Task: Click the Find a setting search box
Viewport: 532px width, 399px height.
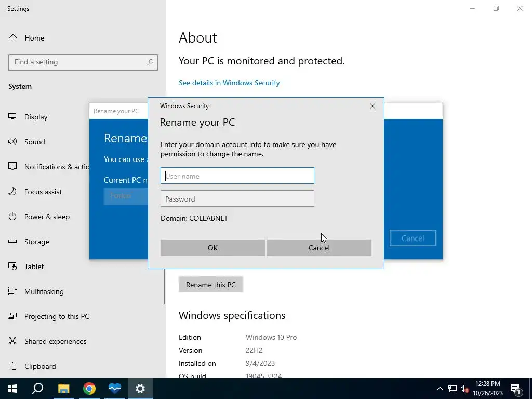Action: [83, 62]
